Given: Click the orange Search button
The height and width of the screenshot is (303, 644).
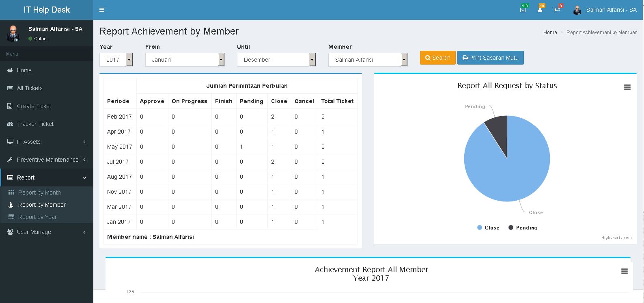Looking at the screenshot, I should (437, 58).
